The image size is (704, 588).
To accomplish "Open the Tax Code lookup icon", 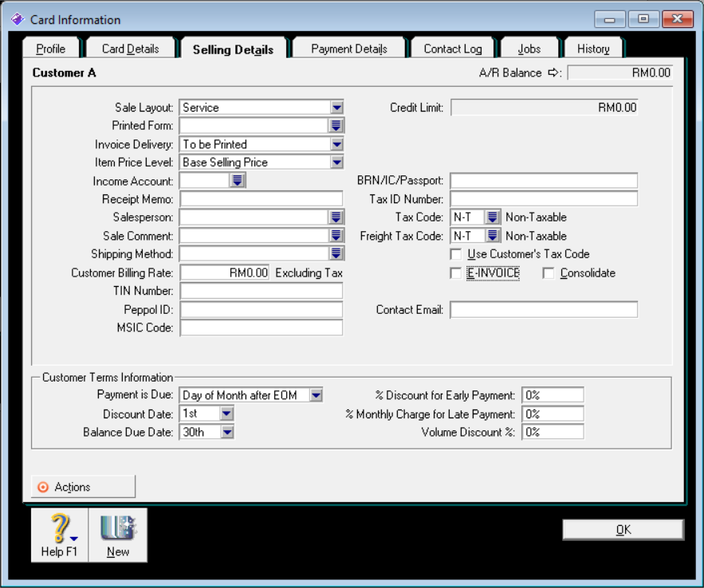I will 492,218.
